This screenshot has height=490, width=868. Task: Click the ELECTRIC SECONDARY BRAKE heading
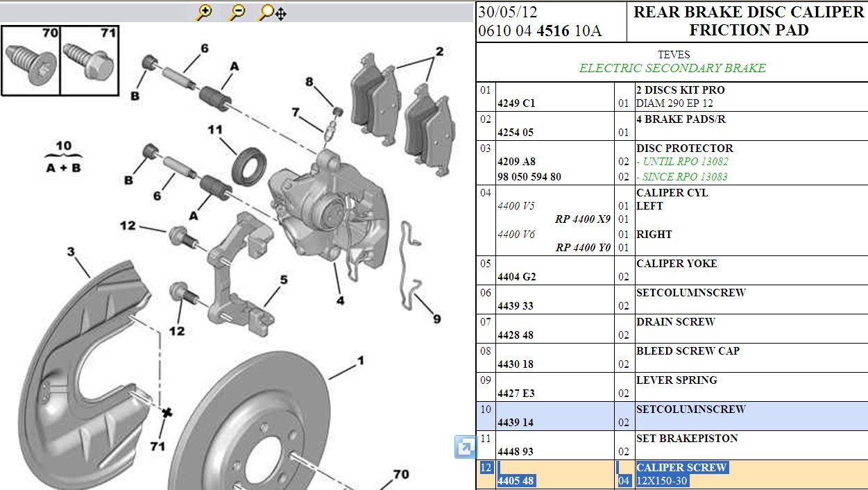click(x=672, y=68)
